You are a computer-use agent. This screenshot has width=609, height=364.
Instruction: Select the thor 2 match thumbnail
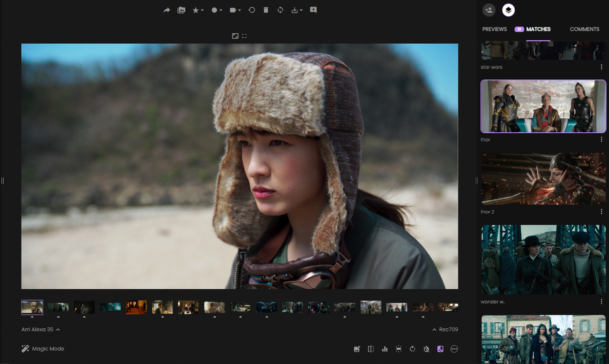click(x=543, y=179)
